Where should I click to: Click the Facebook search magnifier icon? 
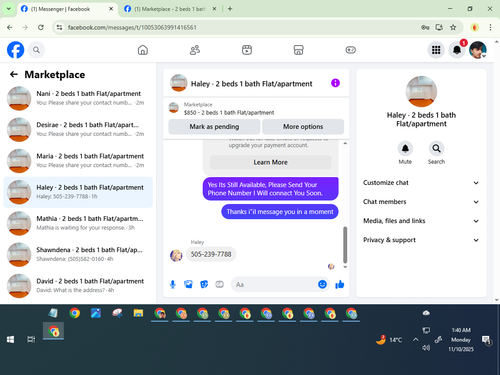36,50
